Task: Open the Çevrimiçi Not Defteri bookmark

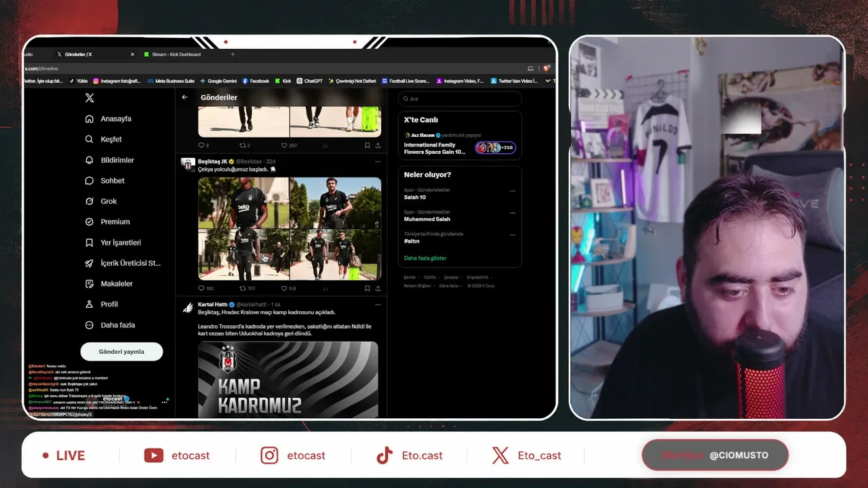Action: tap(353, 81)
